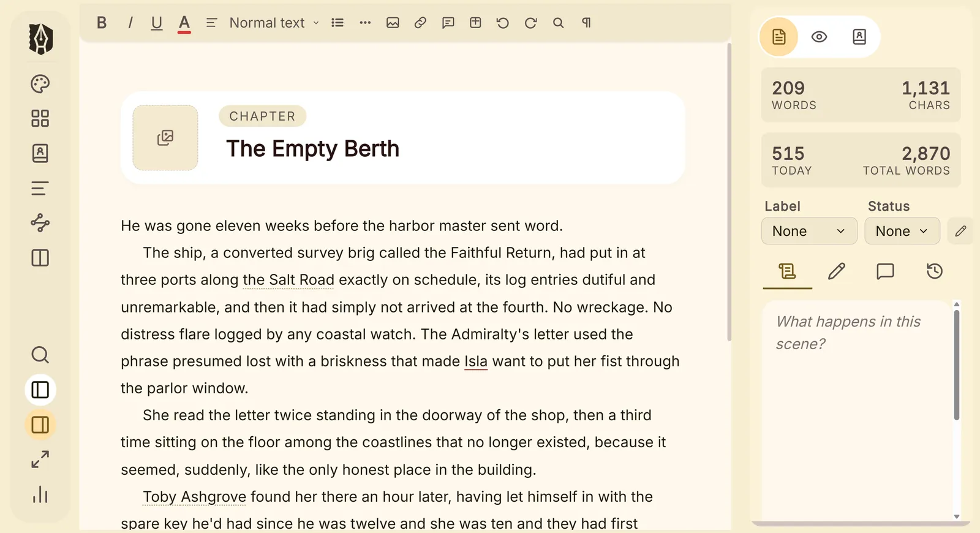
Task: Select the notes pencil tab
Action: click(837, 271)
